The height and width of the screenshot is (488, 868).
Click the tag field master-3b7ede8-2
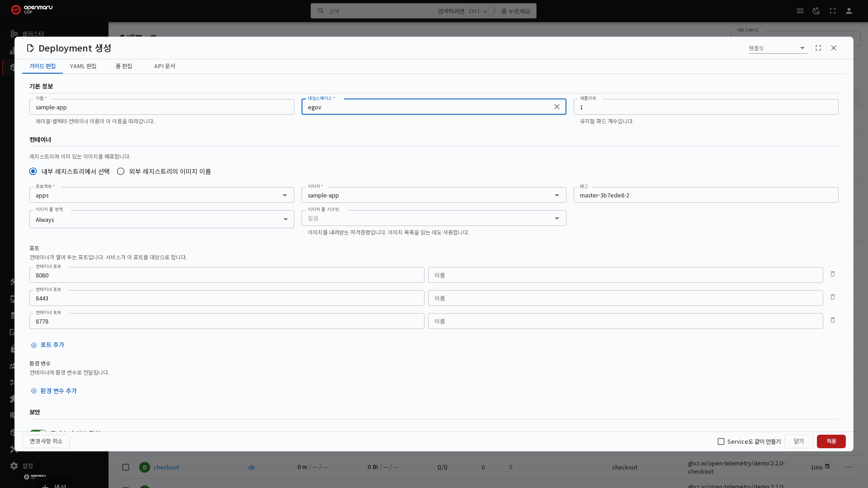pos(706,195)
